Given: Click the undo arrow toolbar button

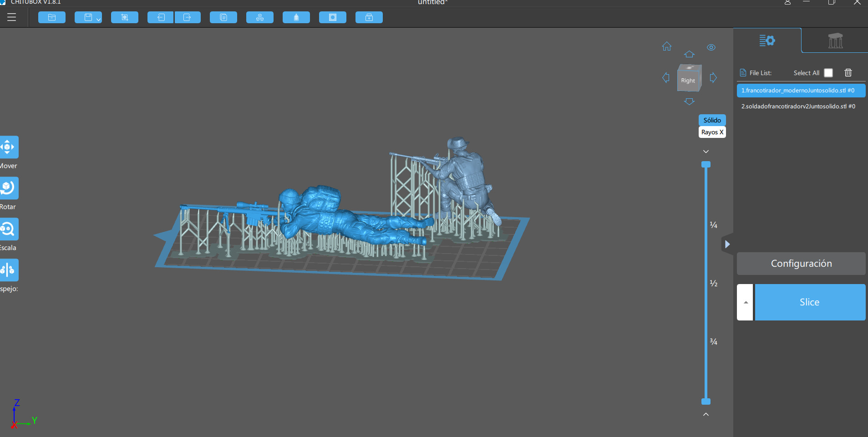Looking at the screenshot, I should (161, 17).
